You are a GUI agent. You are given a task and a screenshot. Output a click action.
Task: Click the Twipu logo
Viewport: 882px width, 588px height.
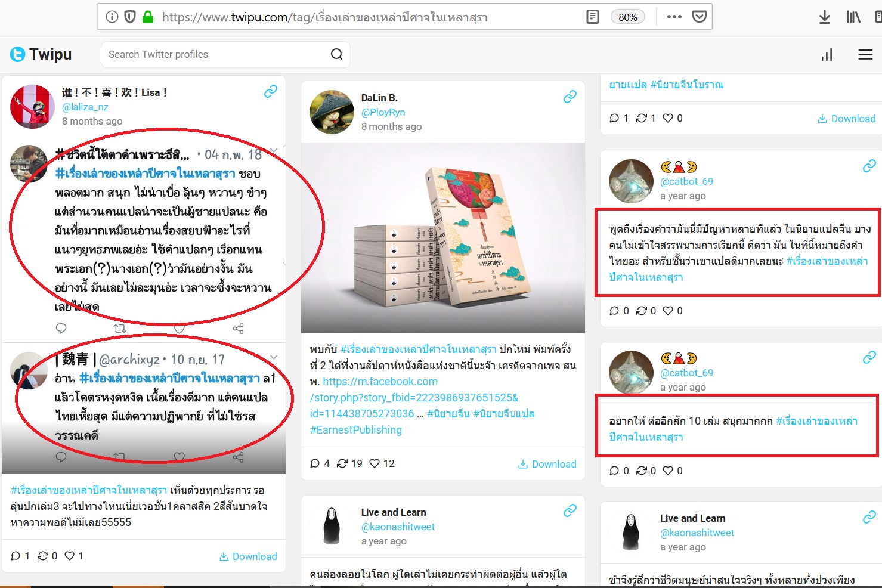pos(41,54)
